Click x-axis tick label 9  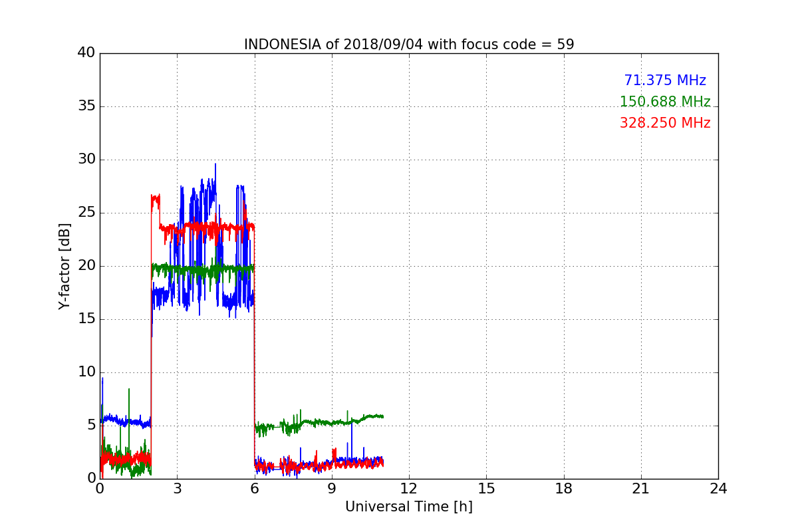coord(332,489)
